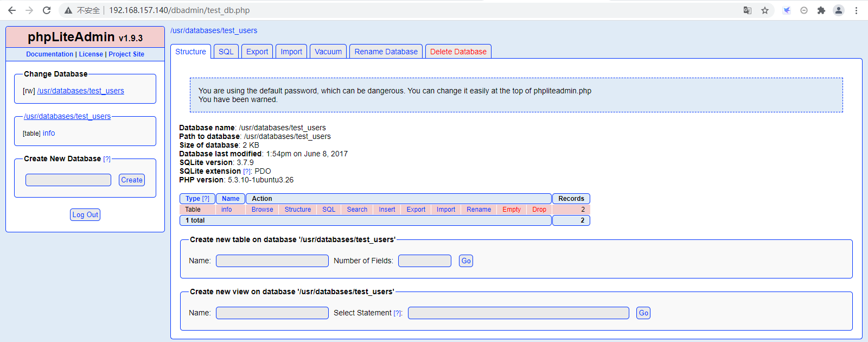Open the info table name link in the table row
Viewport: 868px width, 342px height.
(x=226, y=210)
